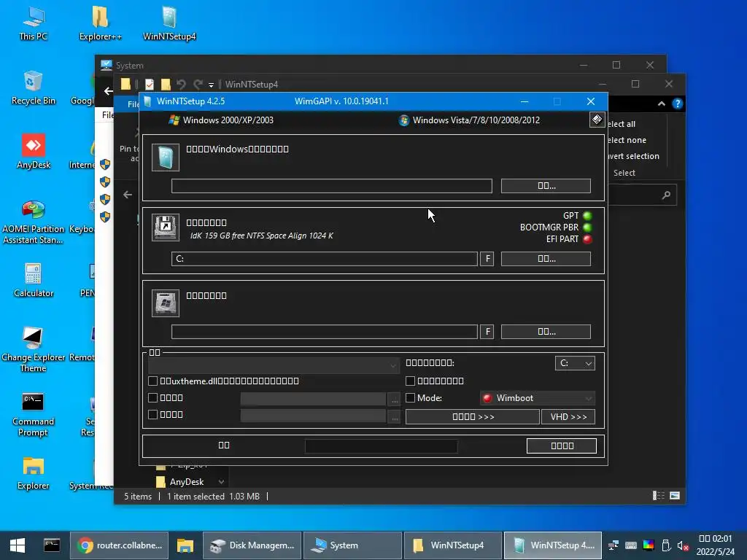Open AOMEI Partition Assistant desktop icon

34,222
